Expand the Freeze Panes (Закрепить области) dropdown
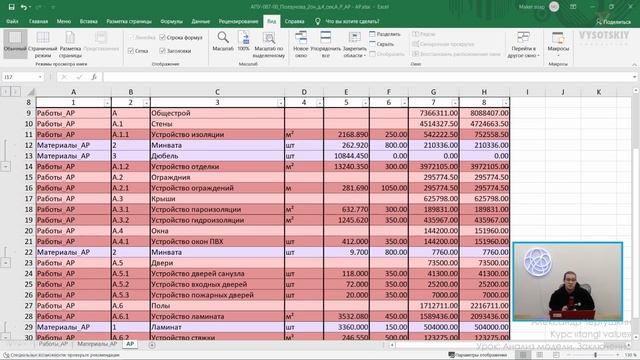This screenshot has width=640, height=360. 354,44
